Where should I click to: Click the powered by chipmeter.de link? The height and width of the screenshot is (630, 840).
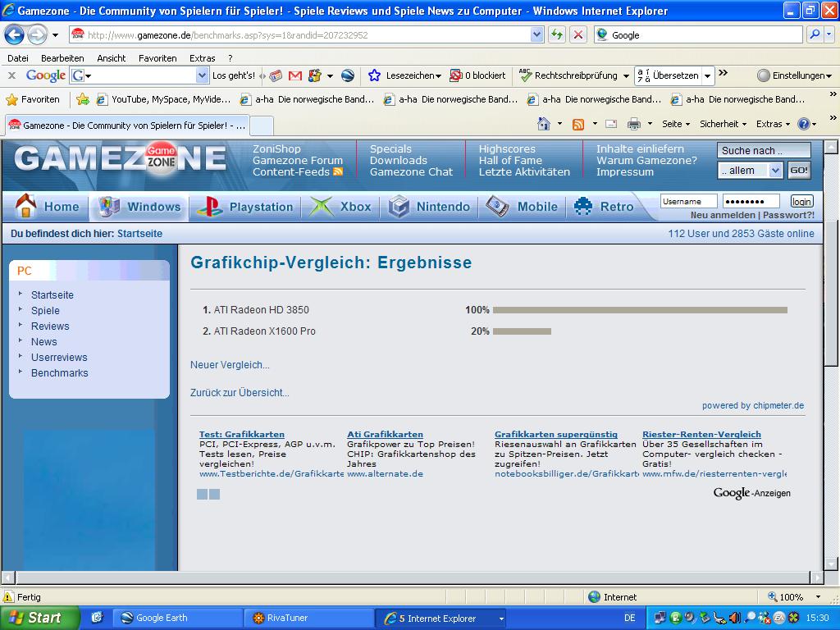pyautogui.click(x=753, y=405)
